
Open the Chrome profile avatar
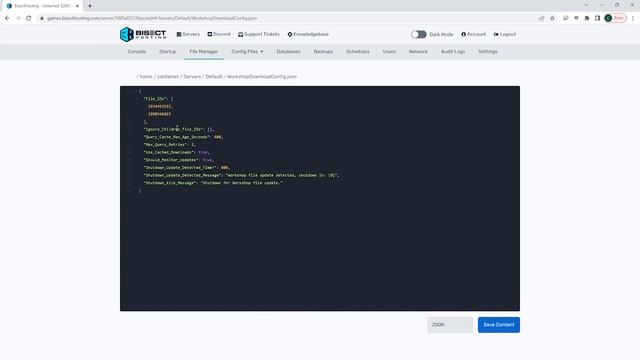click(608, 18)
